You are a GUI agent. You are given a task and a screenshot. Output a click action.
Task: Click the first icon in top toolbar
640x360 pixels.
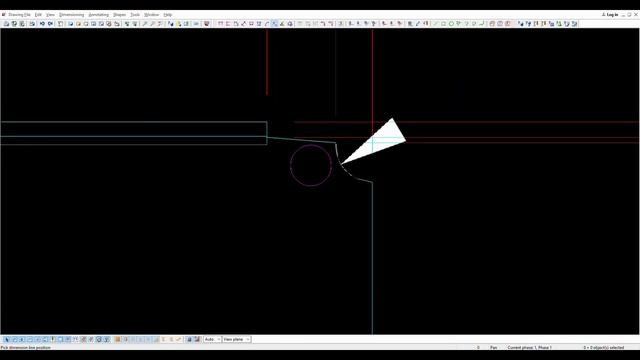pos(7,24)
